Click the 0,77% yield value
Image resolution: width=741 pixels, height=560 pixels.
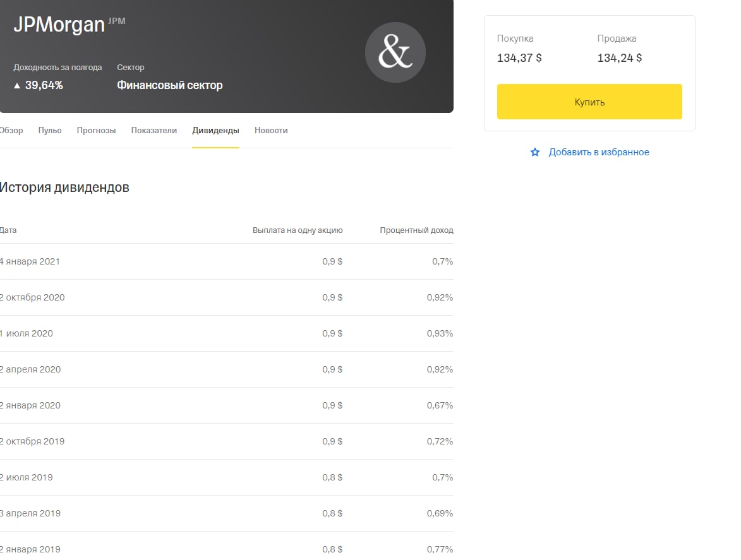[440, 549]
